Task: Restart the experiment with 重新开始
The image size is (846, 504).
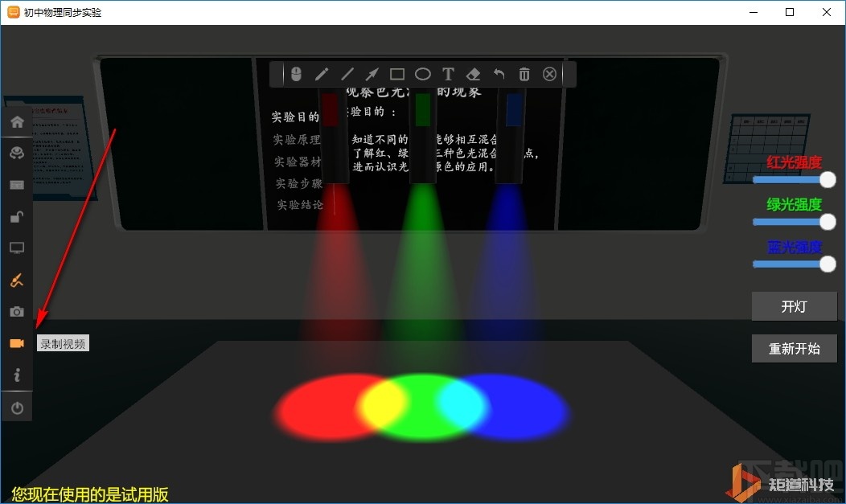Action: pyautogui.click(x=794, y=348)
